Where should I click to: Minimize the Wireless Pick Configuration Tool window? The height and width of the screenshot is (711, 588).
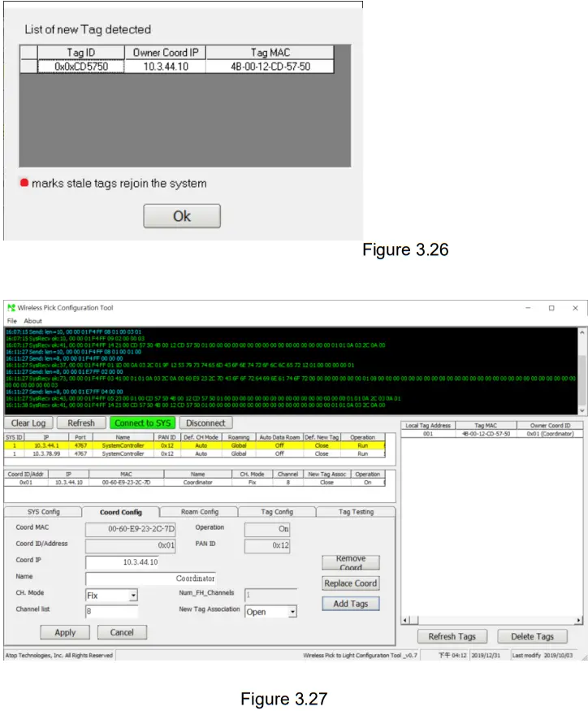(x=528, y=308)
